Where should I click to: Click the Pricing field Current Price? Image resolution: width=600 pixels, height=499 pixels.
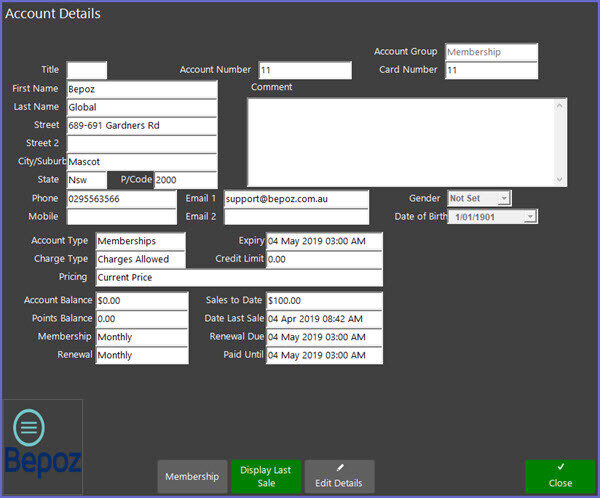238,277
